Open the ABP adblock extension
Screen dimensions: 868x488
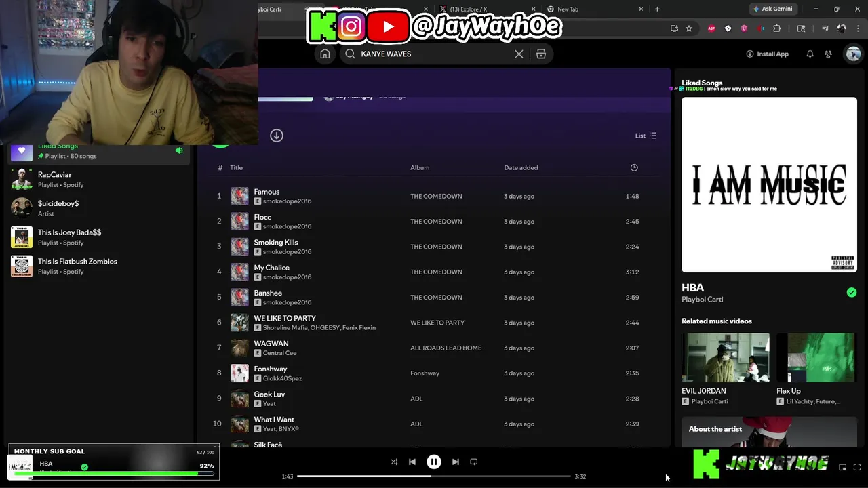click(711, 28)
